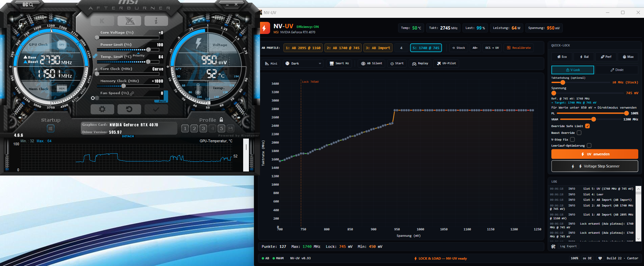Toggle Afterburner Windows startup icon
644x266 pixels.
point(51,128)
